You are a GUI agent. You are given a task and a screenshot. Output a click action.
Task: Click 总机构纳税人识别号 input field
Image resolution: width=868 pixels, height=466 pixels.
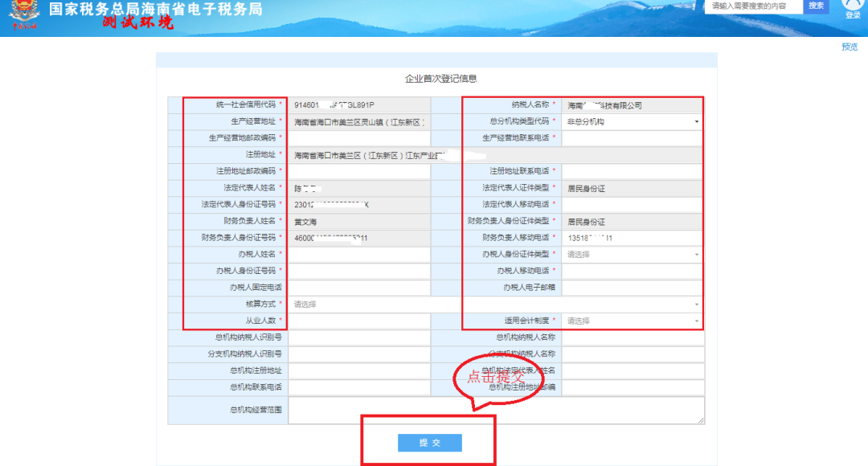coord(358,337)
